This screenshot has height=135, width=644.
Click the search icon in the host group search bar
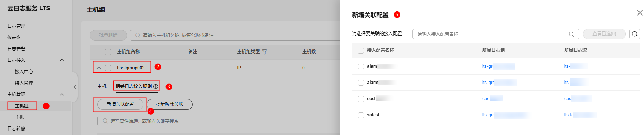pyautogui.click(x=138, y=35)
